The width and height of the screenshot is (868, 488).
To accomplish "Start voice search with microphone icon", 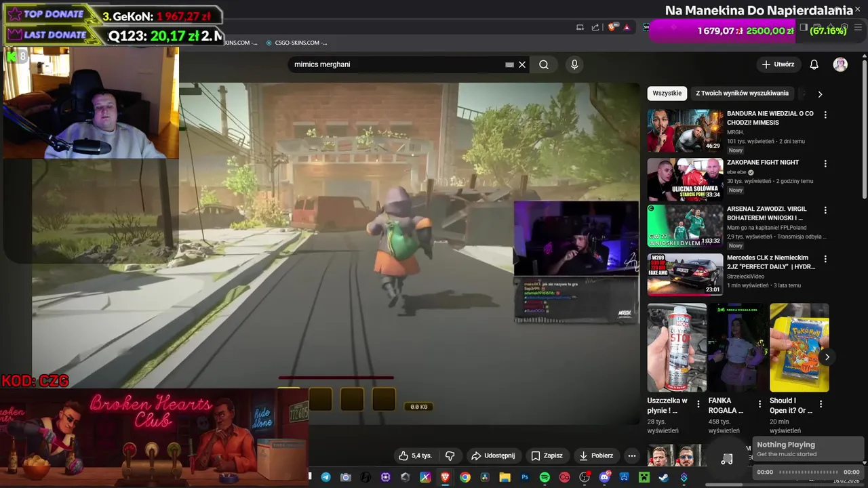I will 574,64.
